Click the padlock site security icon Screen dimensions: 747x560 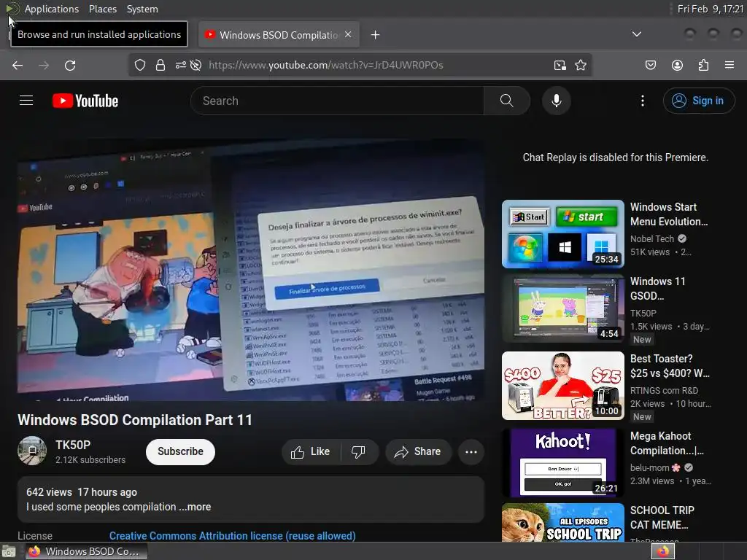point(160,65)
